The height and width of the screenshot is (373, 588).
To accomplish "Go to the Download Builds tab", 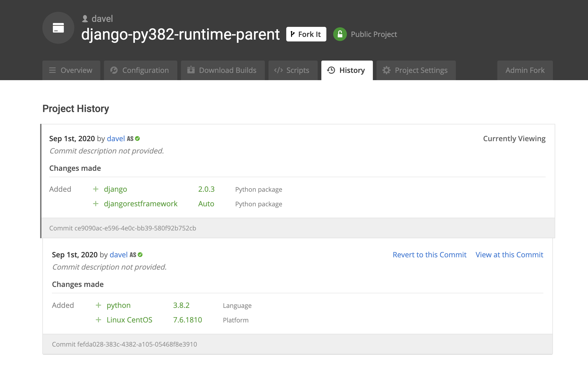I will [x=223, y=70].
